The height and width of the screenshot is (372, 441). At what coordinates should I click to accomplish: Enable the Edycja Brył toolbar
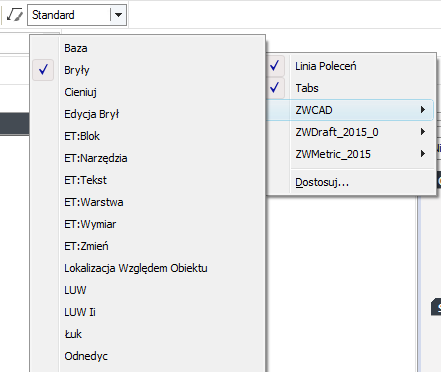(148, 114)
